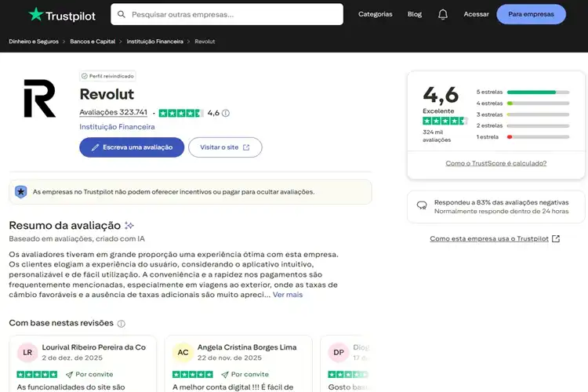
Task: Open Angela Cristina Borges Lima review card
Action: 238,364
